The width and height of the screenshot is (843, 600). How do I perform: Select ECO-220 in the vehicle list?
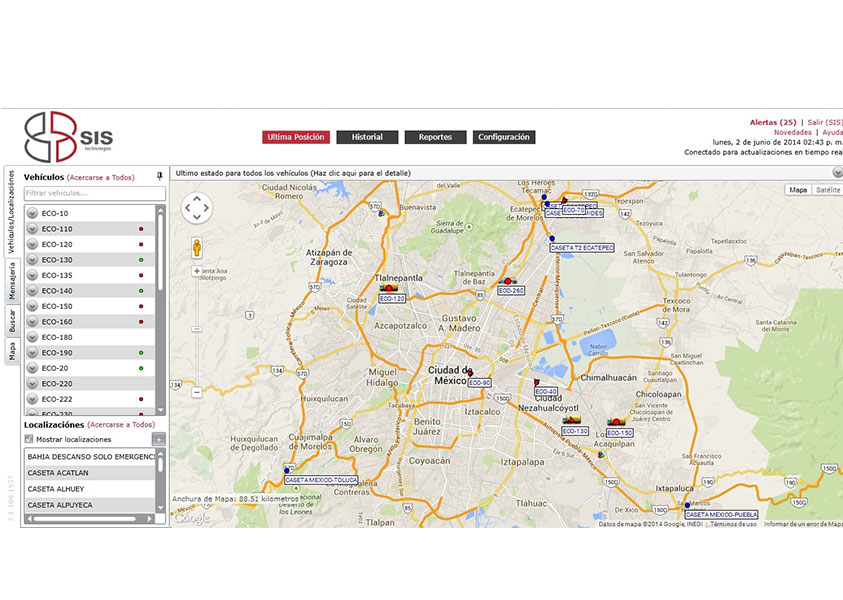(x=90, y=384)
